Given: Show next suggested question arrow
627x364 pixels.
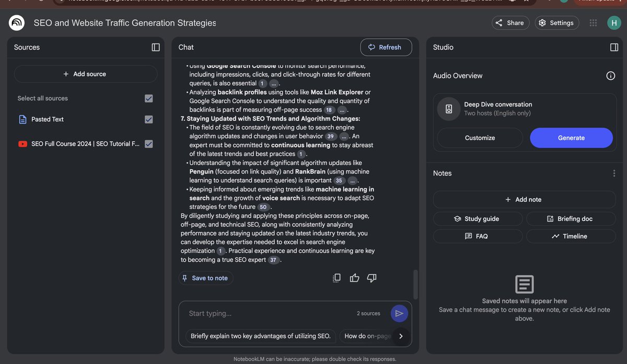Looking at the screenshot, I should click(x=401, y=336).
